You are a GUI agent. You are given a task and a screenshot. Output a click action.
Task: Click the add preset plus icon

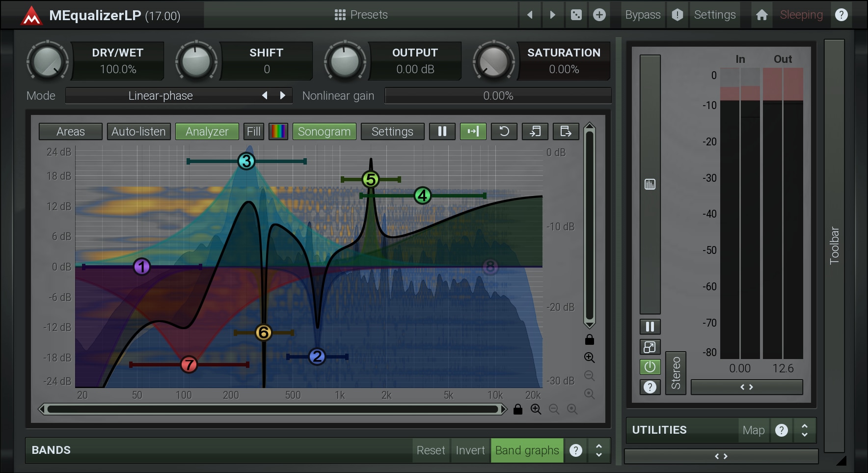599,15
